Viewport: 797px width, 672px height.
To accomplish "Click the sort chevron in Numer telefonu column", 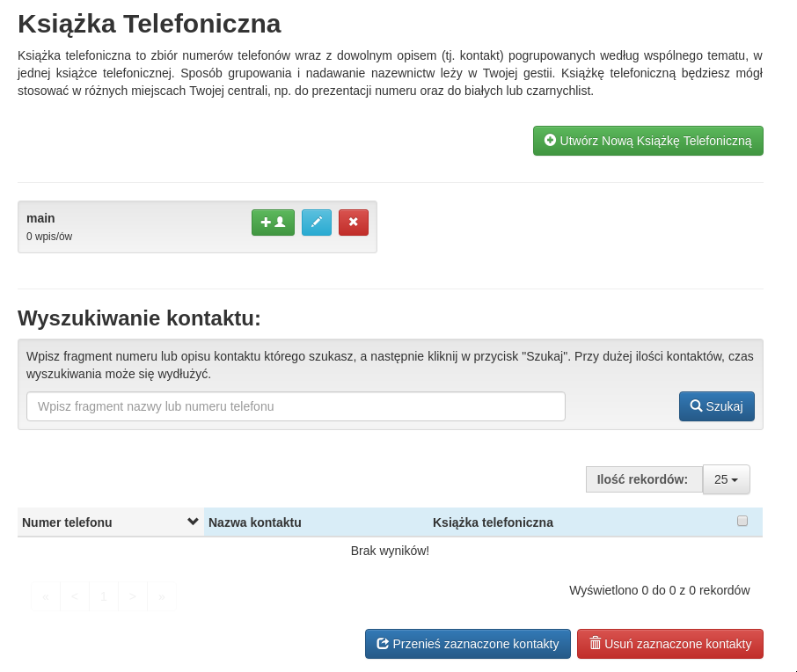I will pyautogui.click(x=193, y=522).
